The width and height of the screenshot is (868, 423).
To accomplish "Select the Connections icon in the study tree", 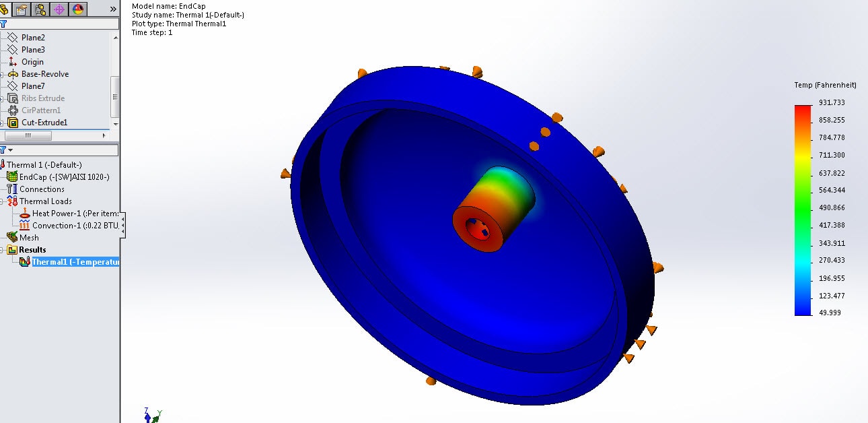I will pos(12,189).
